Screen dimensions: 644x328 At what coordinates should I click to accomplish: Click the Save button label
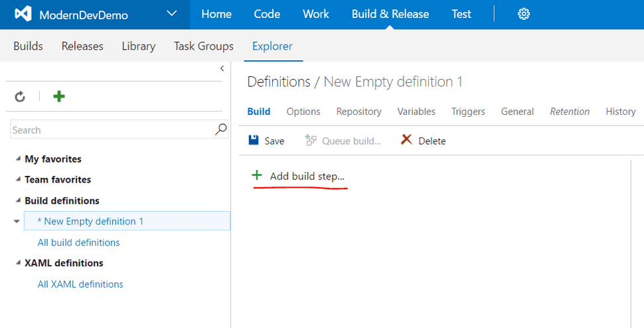point(274,141)
